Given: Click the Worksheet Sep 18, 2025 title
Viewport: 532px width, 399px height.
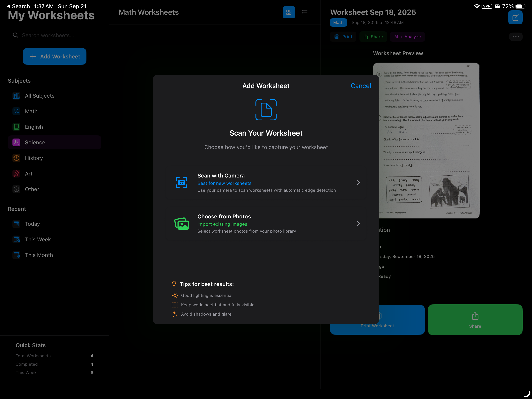Looking at the screenshot, I should pos(373,12).
